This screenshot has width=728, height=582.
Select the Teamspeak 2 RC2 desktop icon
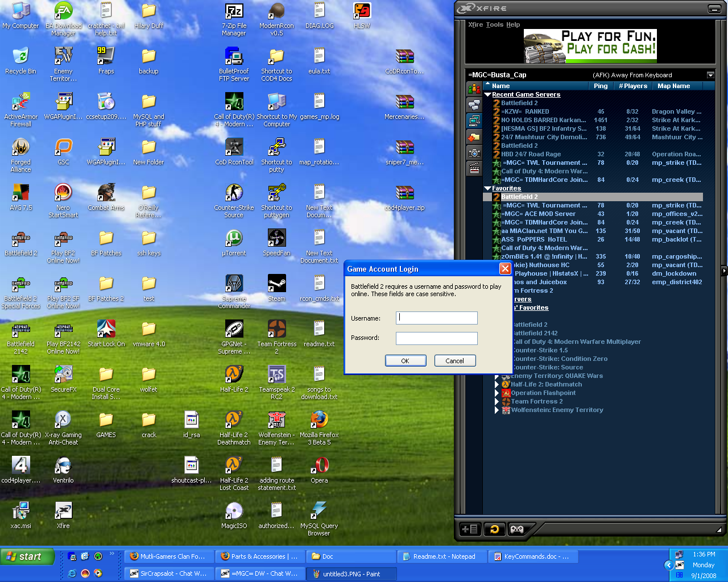[277, 383]
